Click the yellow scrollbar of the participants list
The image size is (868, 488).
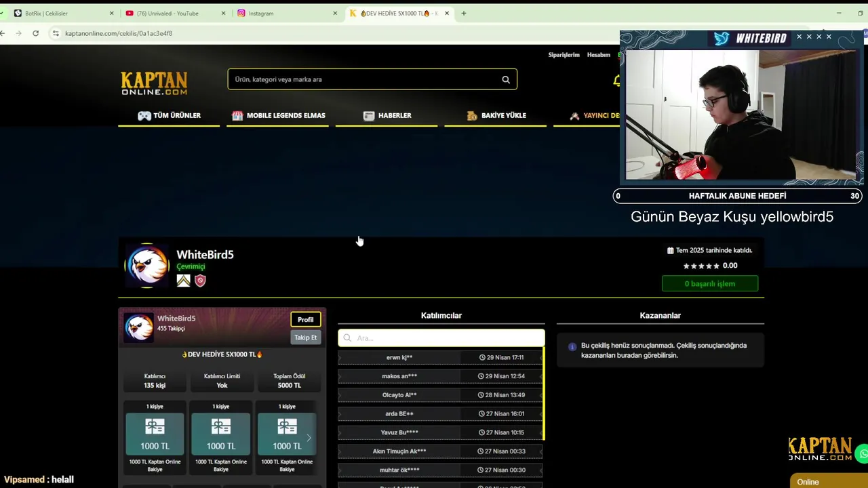click(x=544, y=394)
